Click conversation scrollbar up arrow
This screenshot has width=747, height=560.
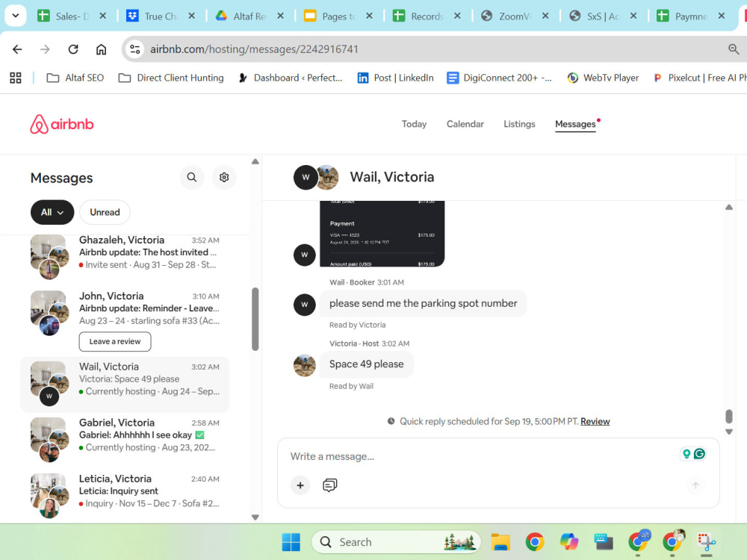click(x=729, y=207)
